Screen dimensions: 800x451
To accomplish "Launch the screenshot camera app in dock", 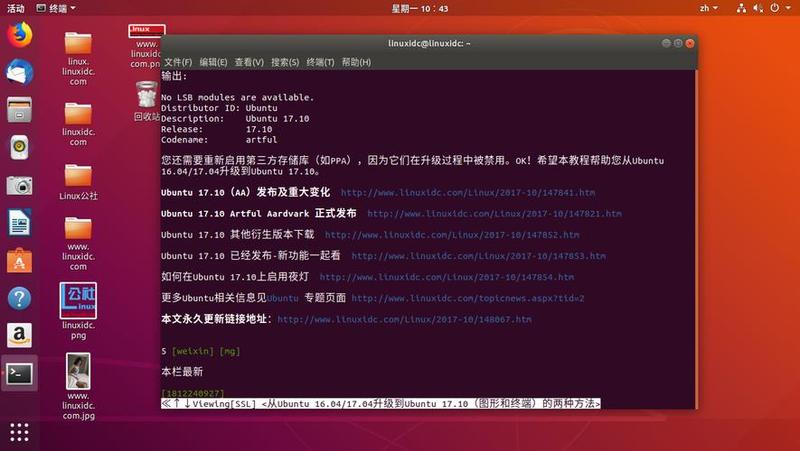I will (19, 185).
